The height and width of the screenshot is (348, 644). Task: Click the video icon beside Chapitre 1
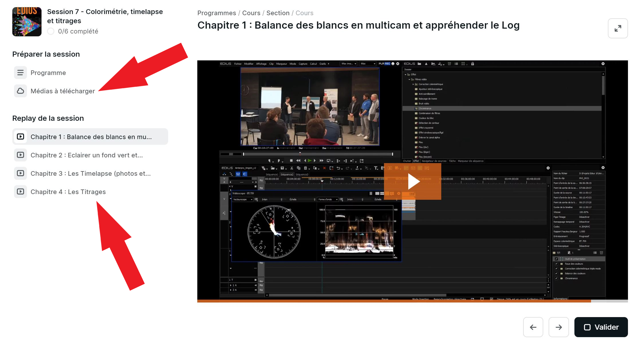pyautogui.click(x=20, y=137)
